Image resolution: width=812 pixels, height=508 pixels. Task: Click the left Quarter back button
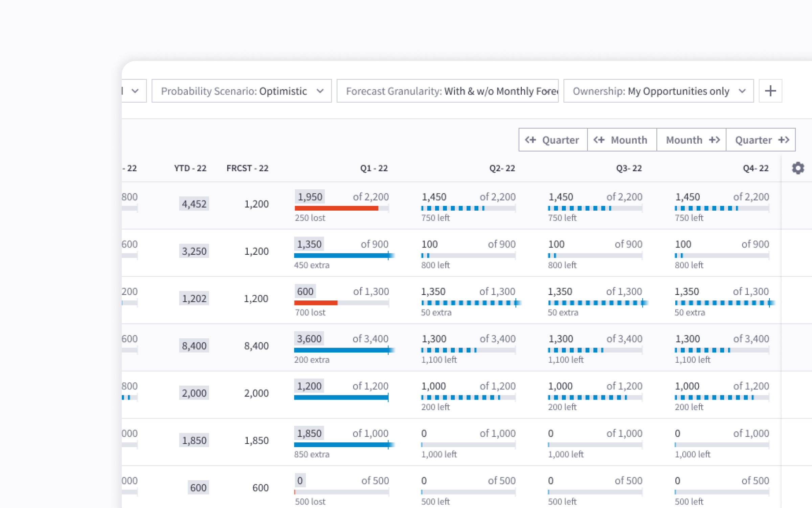(553, 140)
